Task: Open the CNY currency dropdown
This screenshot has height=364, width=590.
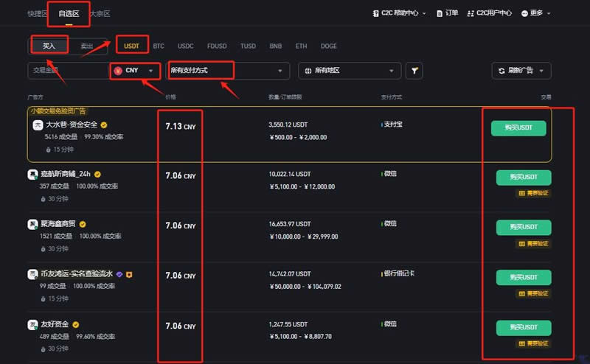Action: [x=136, y=71]
